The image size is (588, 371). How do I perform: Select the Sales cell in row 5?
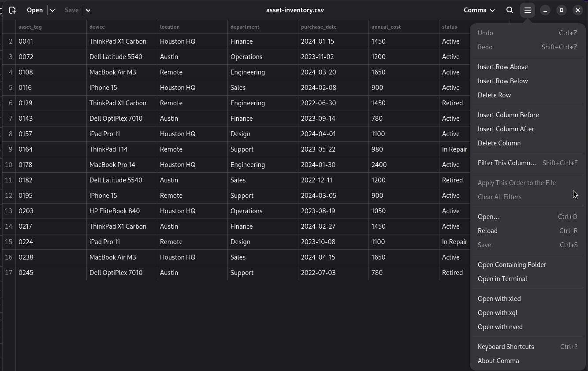(x=263, y=88)
